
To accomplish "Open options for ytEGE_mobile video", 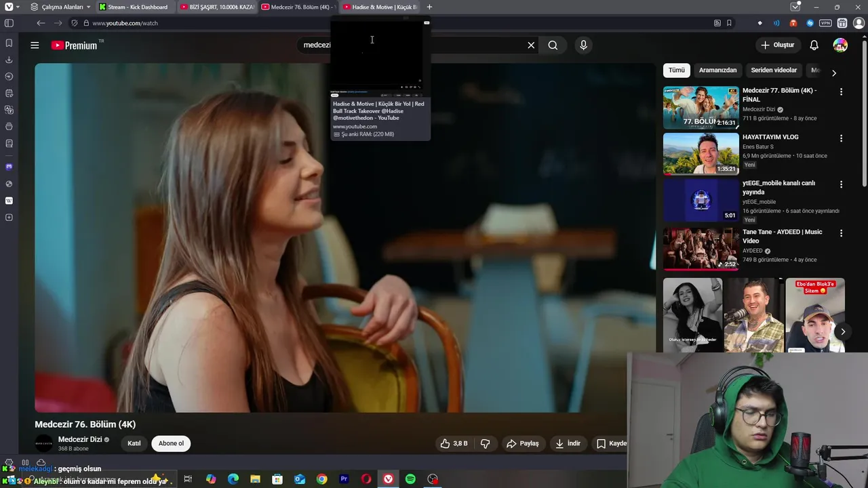I will (x=842, y=184).
